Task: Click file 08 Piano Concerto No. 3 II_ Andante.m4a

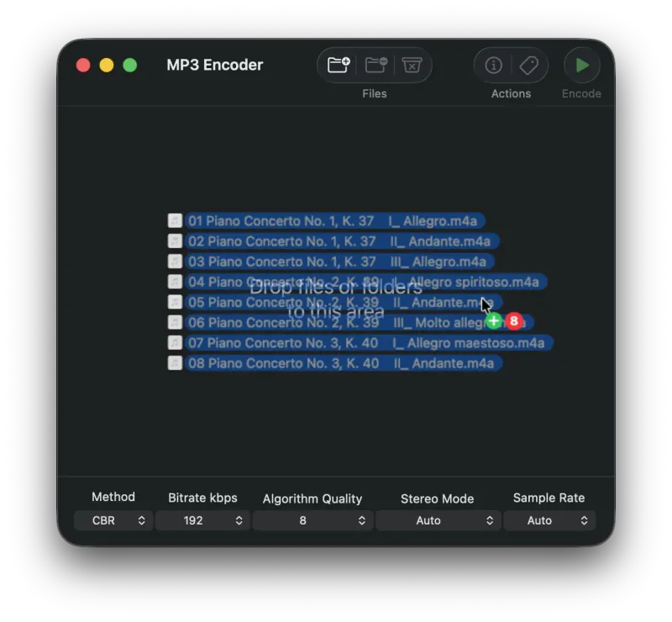Action: pyautogui.click(x=343, y=363)
